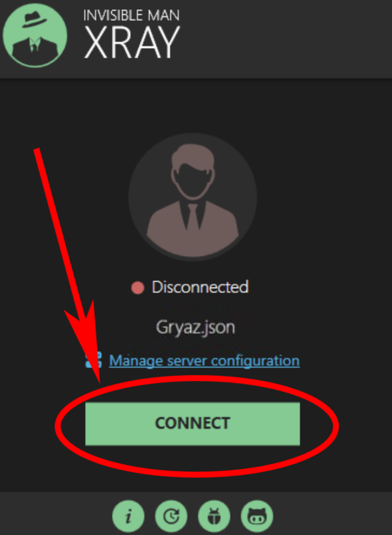Select the Gryaz.json config name
This screenshot has height=535, width=392.
pos(195,327)
